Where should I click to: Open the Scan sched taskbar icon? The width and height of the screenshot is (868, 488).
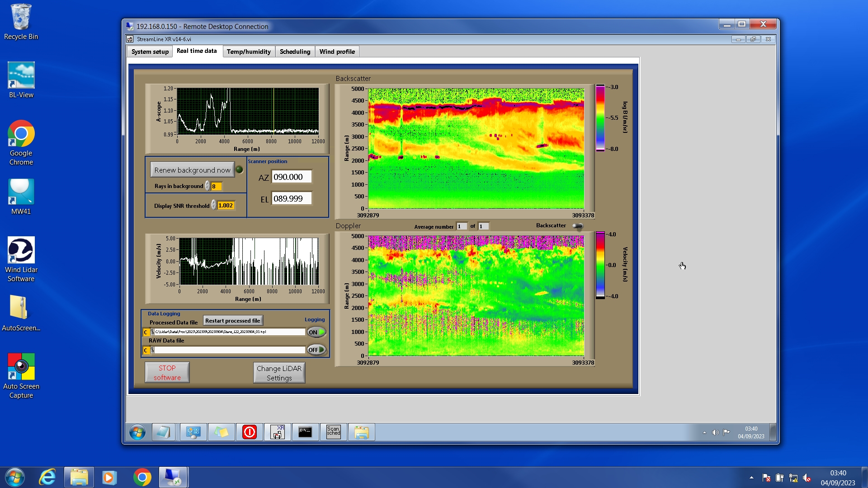click(333, 432)
